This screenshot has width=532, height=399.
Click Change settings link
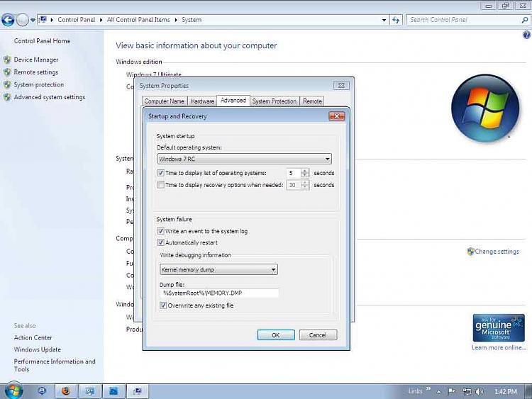(497, 252)
